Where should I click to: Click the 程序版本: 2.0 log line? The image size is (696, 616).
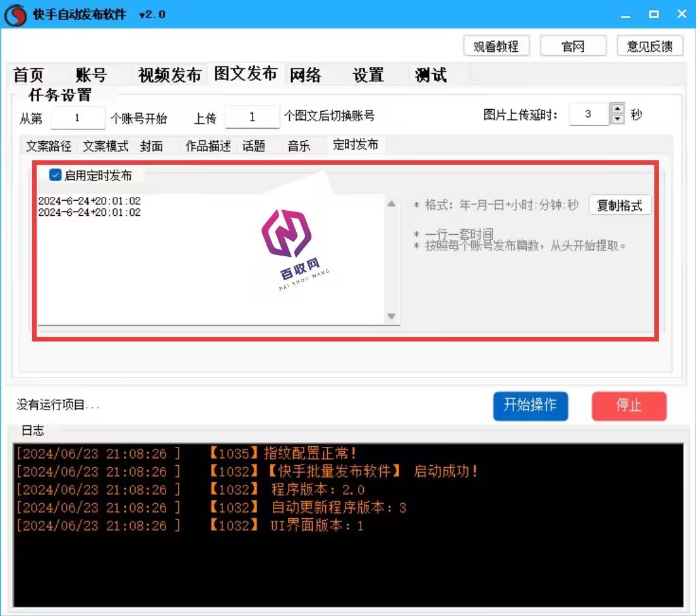[x=191, y=490]
